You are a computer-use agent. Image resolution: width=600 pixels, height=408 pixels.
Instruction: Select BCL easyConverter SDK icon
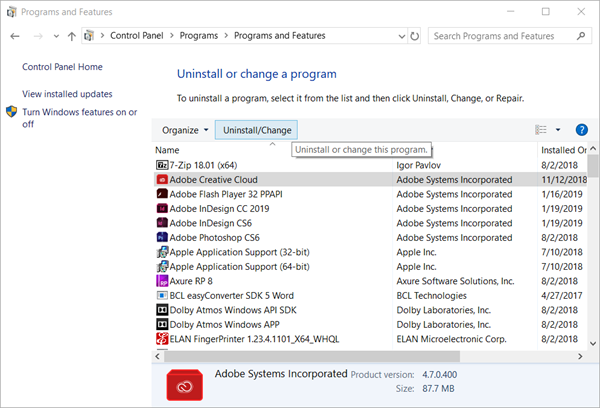tap(162, 295)
